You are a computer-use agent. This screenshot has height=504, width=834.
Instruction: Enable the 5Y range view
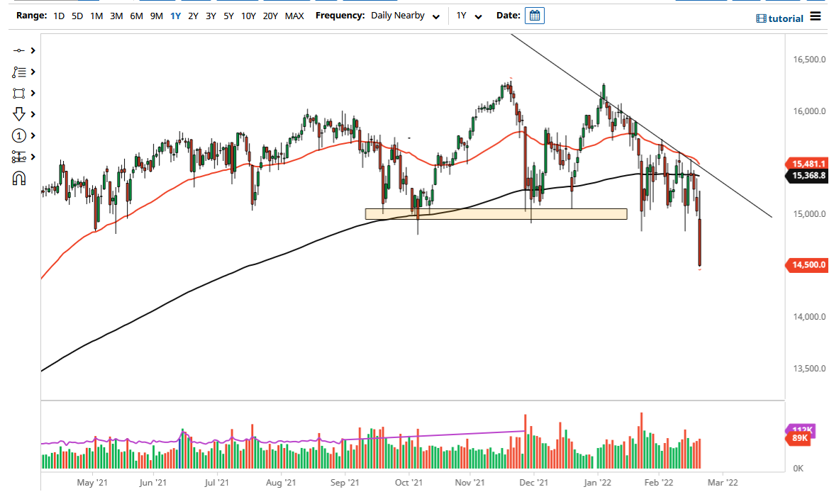tap(228, 15)
